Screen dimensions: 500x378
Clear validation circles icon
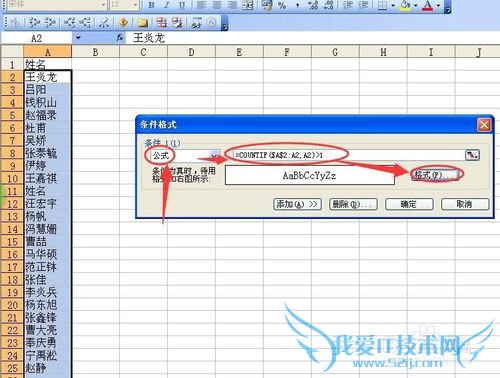coord(177,22)
